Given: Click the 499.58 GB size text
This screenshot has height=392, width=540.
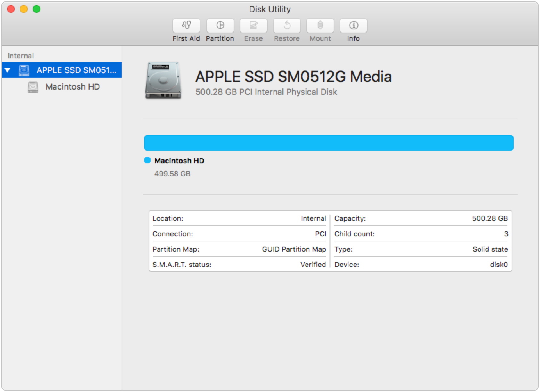Looking at the screenshot, I should (172, 174).
